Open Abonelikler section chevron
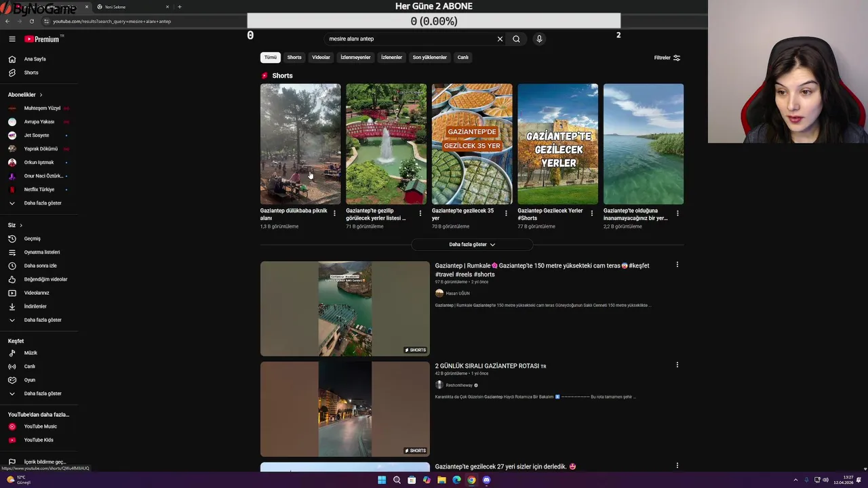The width and height of the screenshot is (868, 488). point(41,95)
